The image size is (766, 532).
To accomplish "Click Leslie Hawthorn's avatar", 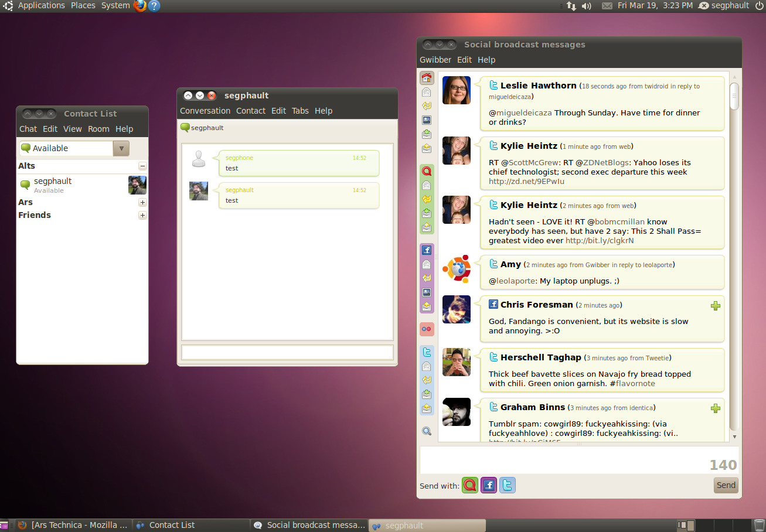I will [x=457, y=90].
